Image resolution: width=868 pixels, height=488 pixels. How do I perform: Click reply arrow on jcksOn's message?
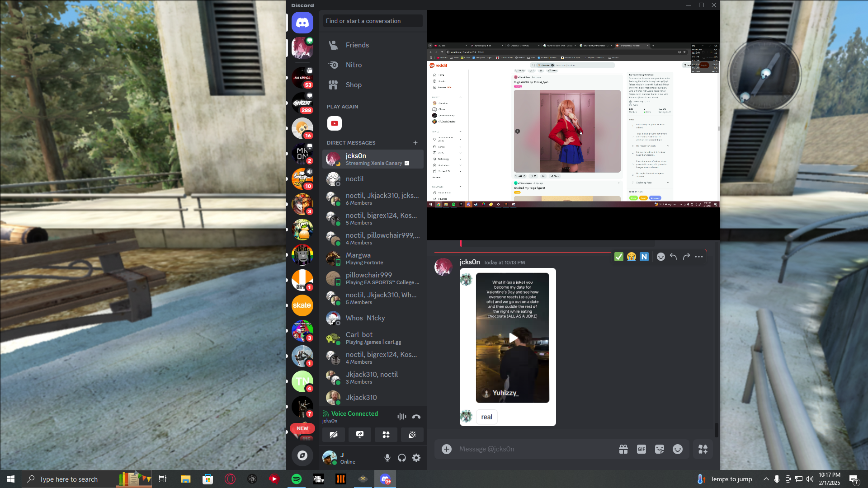(673, 257)
